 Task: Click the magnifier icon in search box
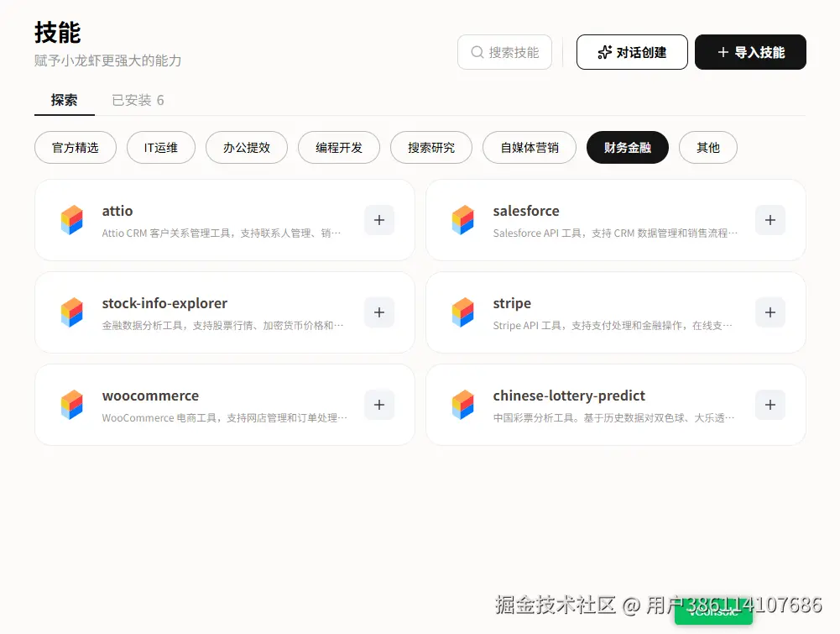[477, 52]
